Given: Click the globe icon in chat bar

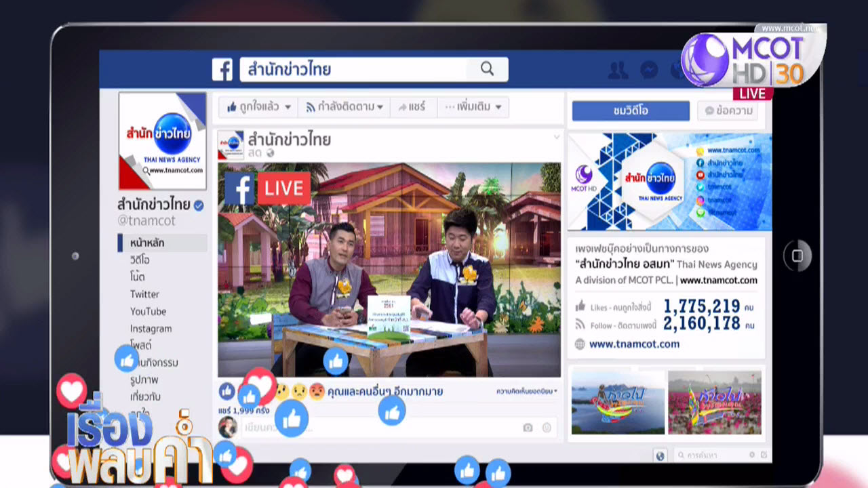Looking at the screenshot, I should (x=660, y=455).
